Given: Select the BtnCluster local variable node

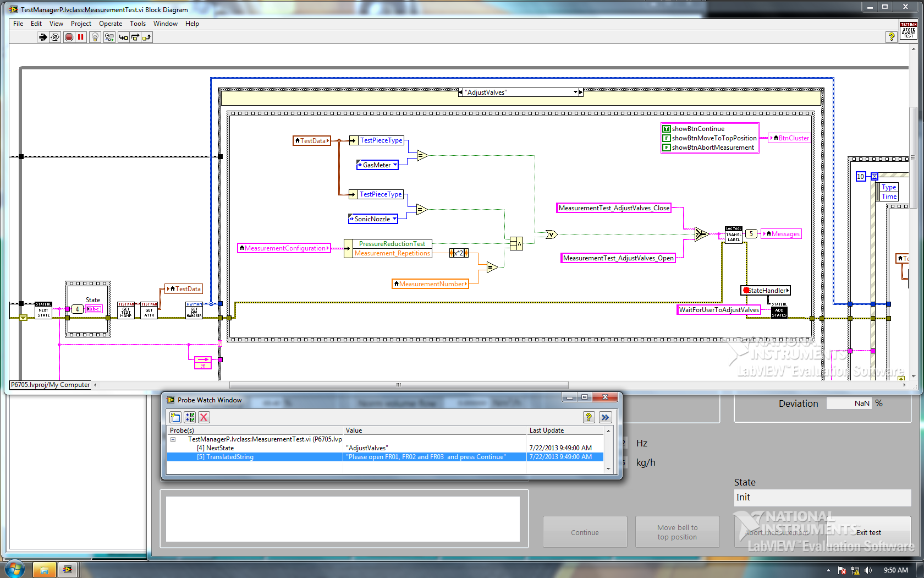Looking at the screenshot, I should pos(790,138).
